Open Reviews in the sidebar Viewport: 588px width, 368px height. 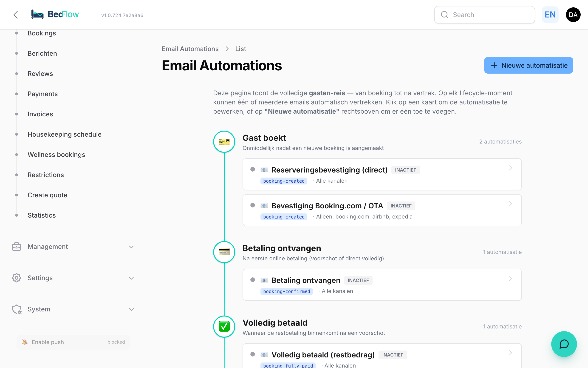pyautogui.click(x=40, y=74)
